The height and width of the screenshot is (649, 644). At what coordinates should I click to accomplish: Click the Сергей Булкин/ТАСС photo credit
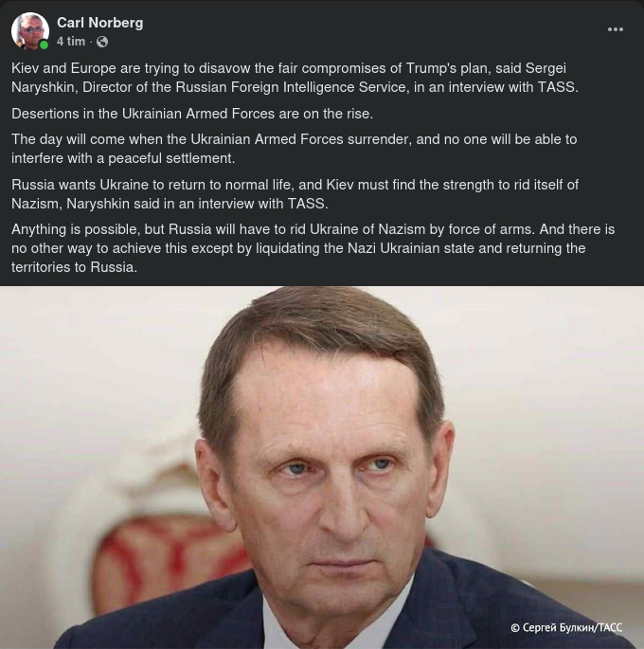tap(566, 627)
